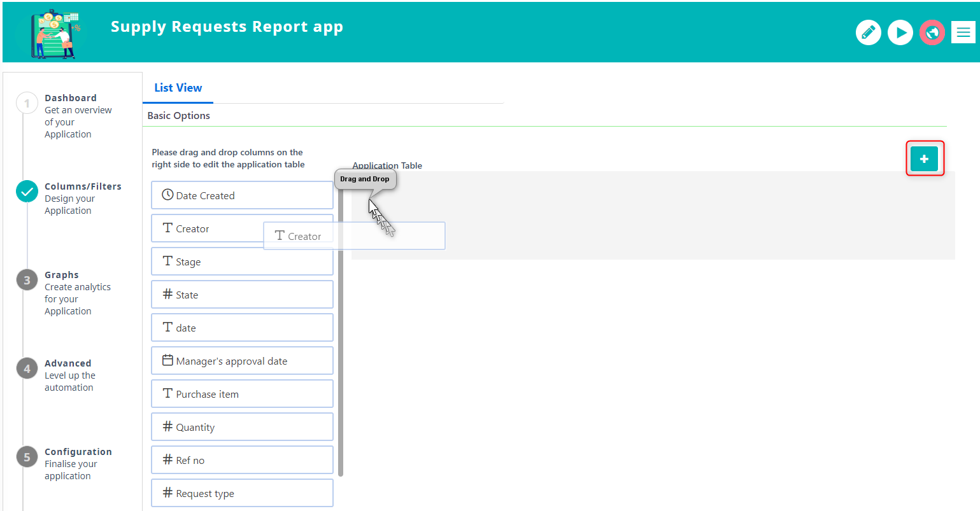
Task: Click the globe publish icon
Action: 932,32
